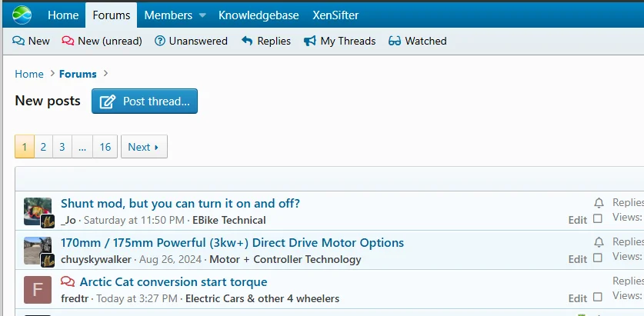
Task: Open the Shunt mod thread title
Action: point(180,203)
